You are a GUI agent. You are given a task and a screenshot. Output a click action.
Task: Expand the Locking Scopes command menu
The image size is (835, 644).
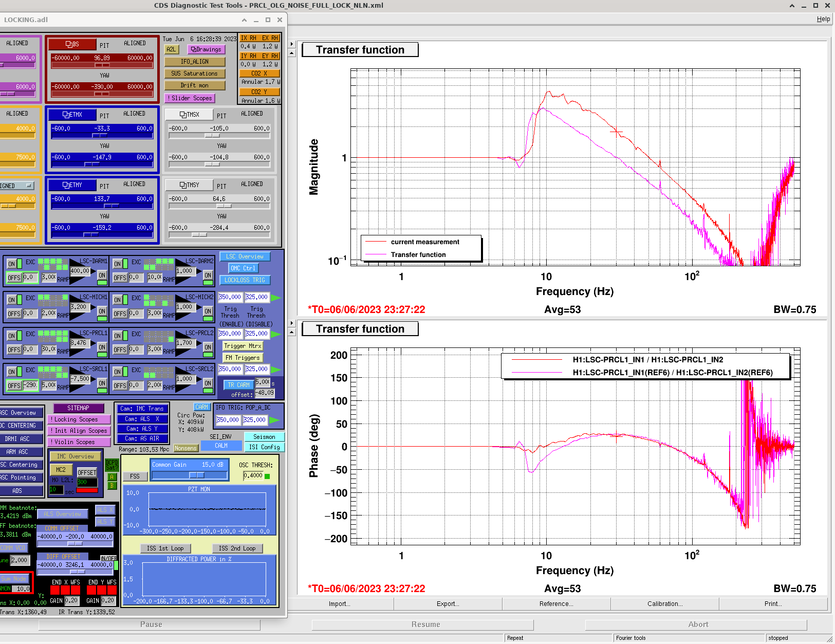(79, 419)
